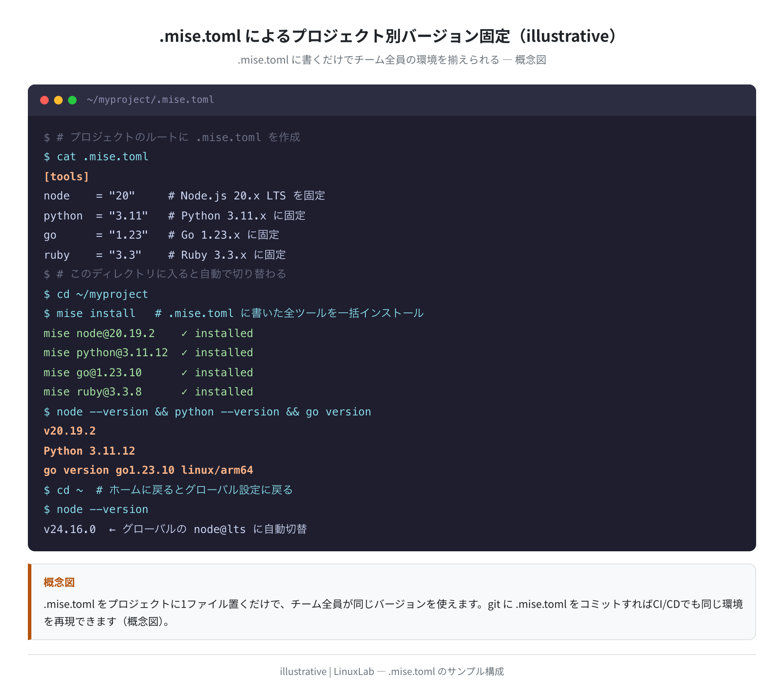Viewport: 784px width, 695px height.
Task: Click the '$ mise install' command line
Action: click(234, 314)
